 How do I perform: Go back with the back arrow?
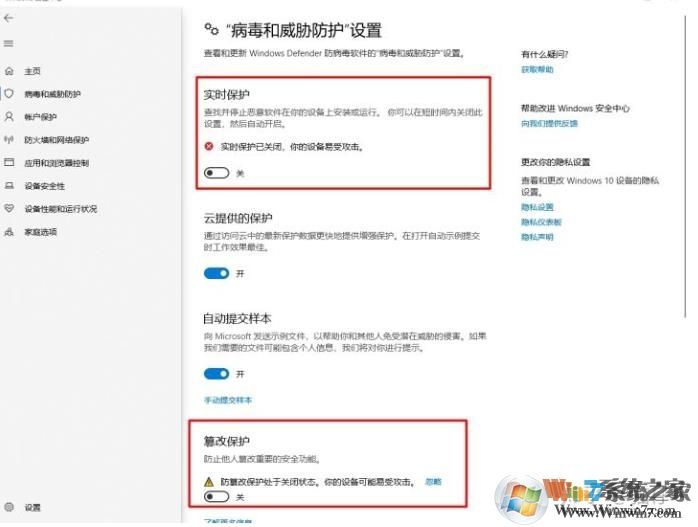tap(8, 18)
